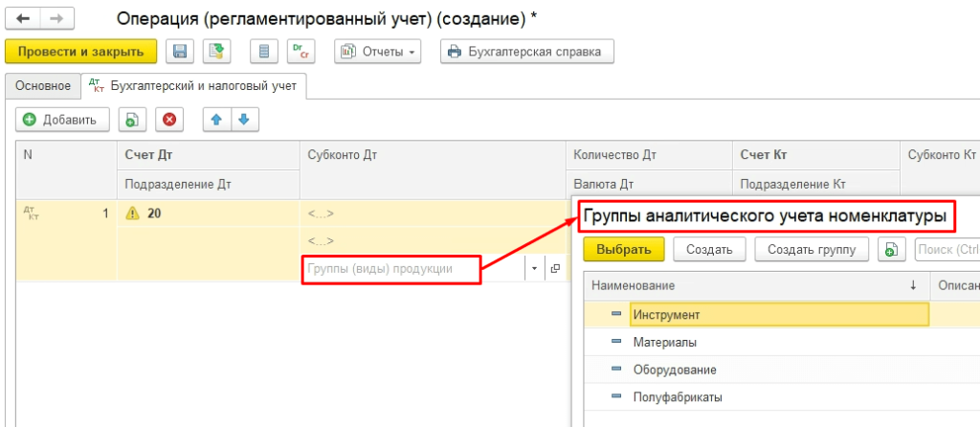Viewport: 980px width, 427px height.
Task: Select Бухгалтерский и налоговый учет tab
Action: pos(193,86)
